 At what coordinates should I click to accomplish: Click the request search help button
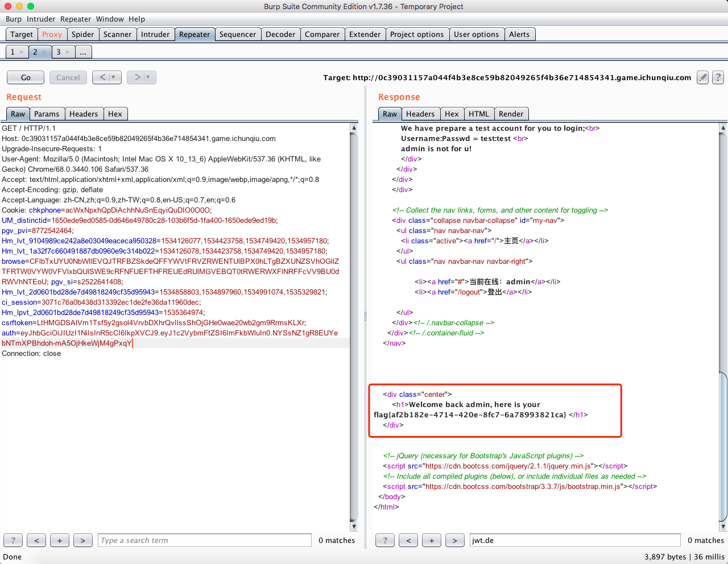[13, 540]
